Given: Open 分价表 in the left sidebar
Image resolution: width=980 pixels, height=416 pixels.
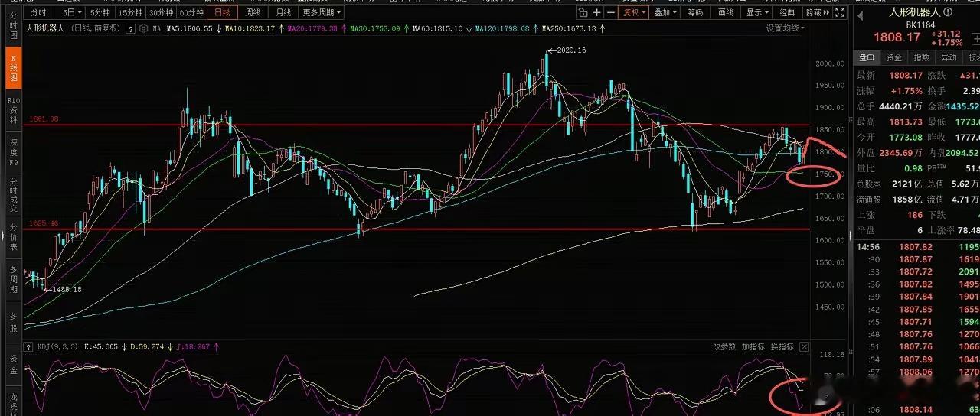Looking at the screenshot, I should pyautogui.click(x=12, y=236).
